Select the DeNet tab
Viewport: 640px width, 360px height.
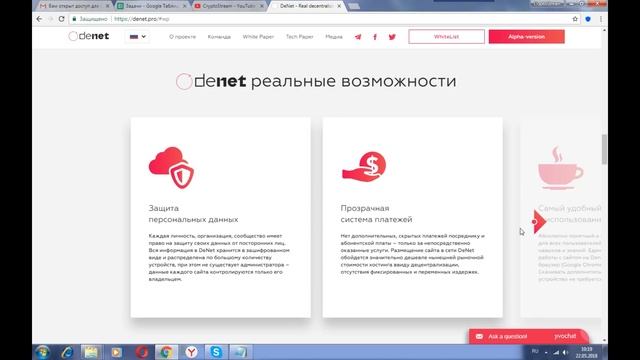click(306, 6)
